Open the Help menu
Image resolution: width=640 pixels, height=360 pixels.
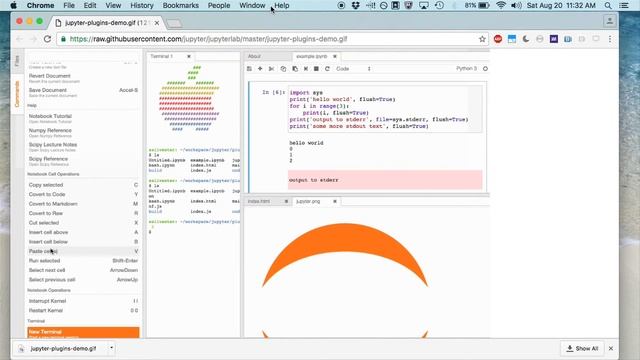[282, 5]
